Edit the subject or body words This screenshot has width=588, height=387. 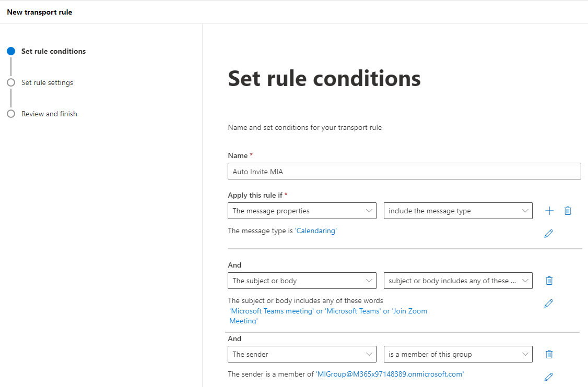[x=548, y=304]
